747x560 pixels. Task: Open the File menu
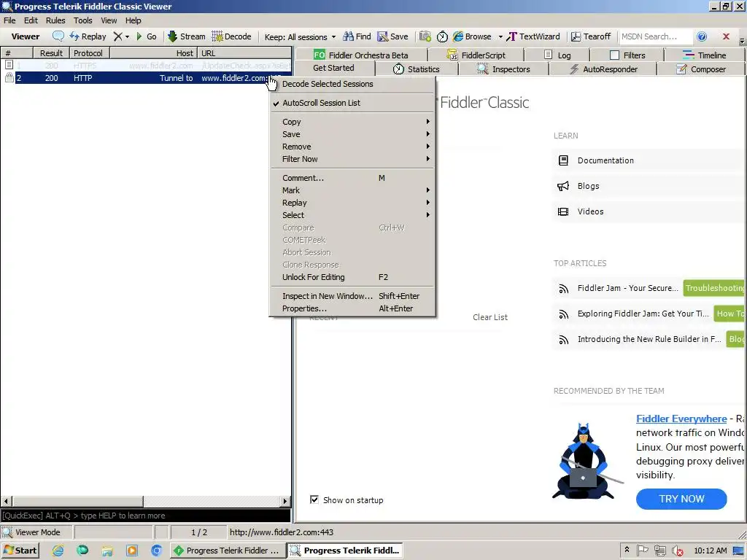point(9,20)
